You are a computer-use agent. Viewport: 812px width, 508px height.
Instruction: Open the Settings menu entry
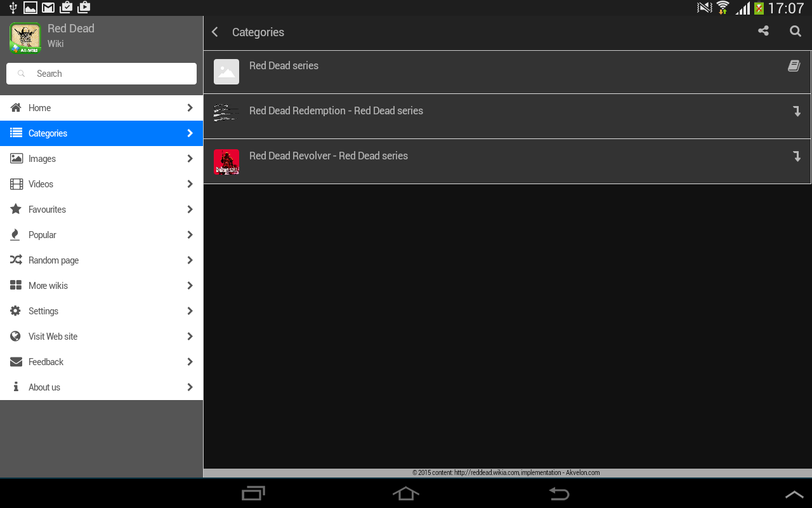[x=101, y=311]
